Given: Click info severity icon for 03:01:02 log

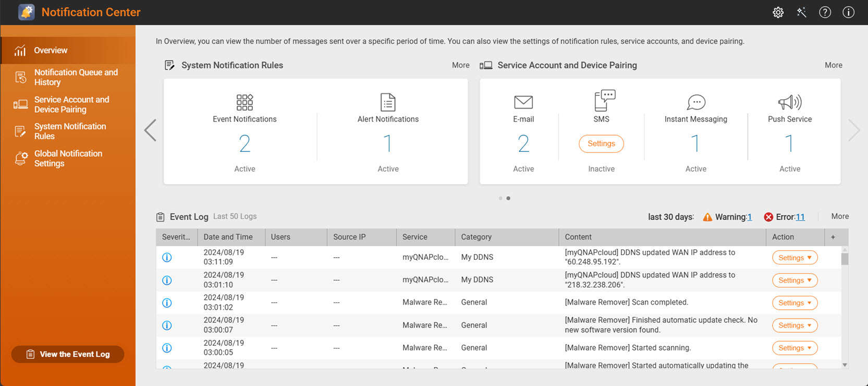Looking at the screenshot, I should coord(167,303).
